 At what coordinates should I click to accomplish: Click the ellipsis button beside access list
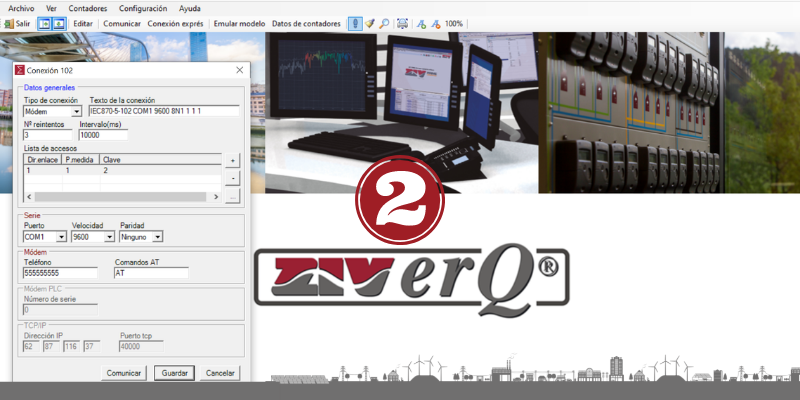click(x=233, y=196)
